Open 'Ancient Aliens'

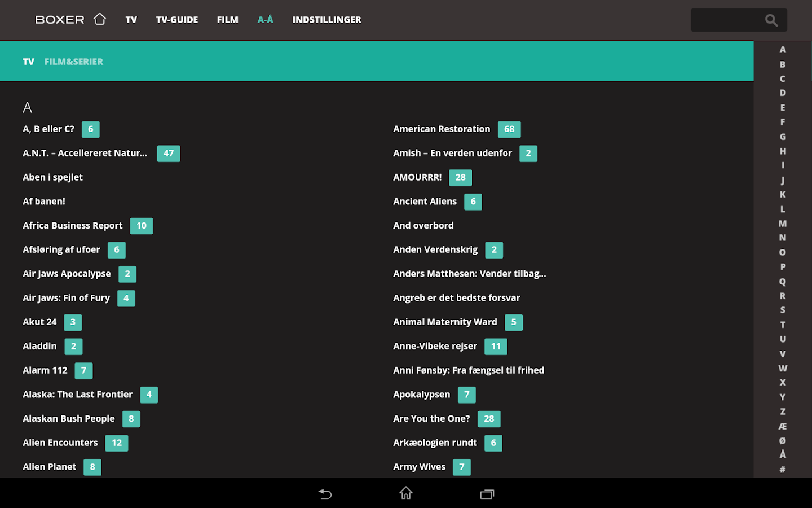click(425, 202)
